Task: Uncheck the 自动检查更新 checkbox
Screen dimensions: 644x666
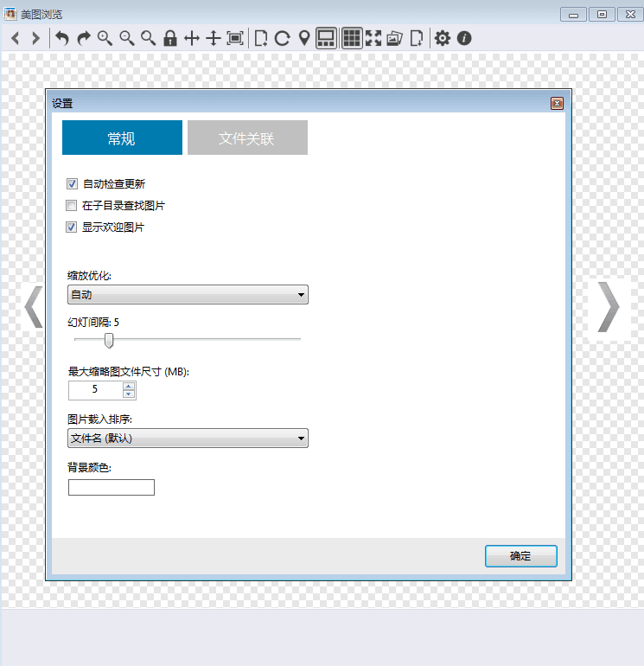Action: (x=73, y=183)
